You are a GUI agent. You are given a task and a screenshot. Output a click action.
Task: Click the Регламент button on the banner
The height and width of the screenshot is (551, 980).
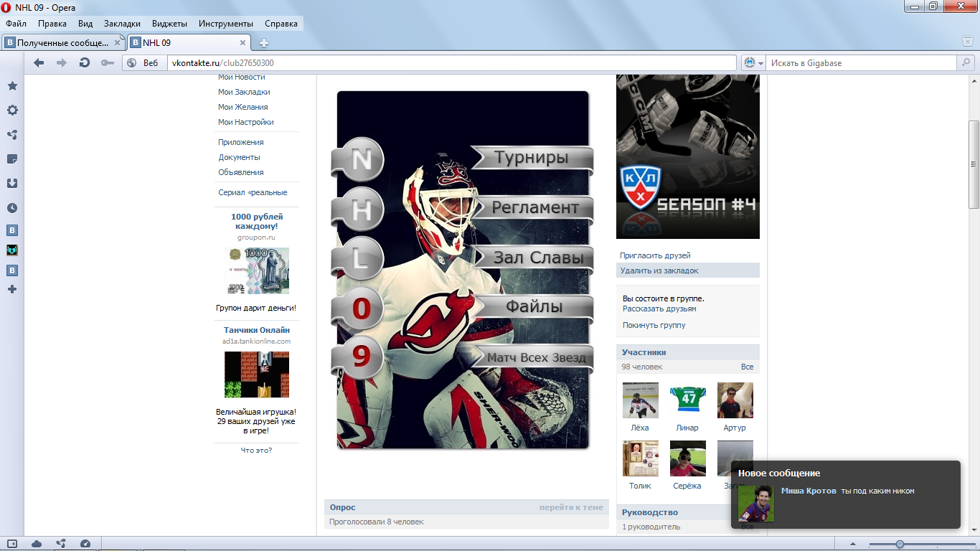point(534,208)
